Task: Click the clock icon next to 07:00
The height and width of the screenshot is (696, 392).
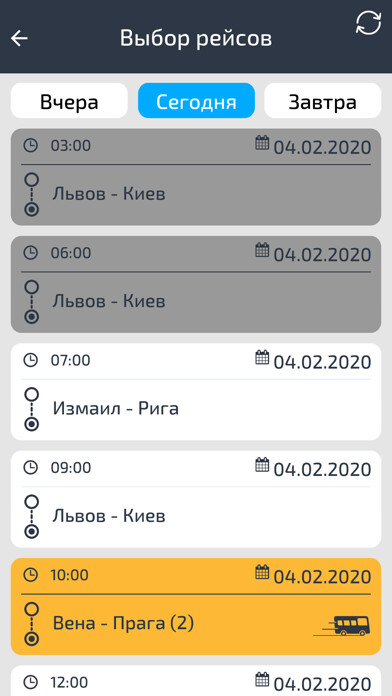Action: (31, 360)
